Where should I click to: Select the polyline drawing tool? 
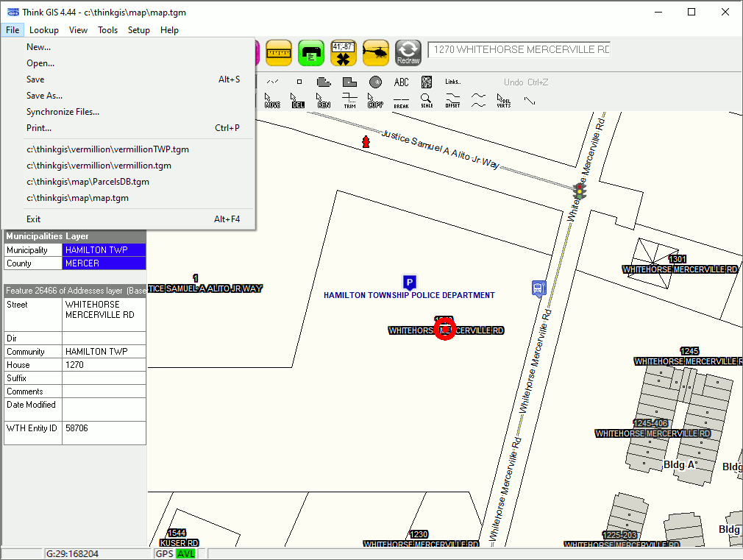(272, 82)
